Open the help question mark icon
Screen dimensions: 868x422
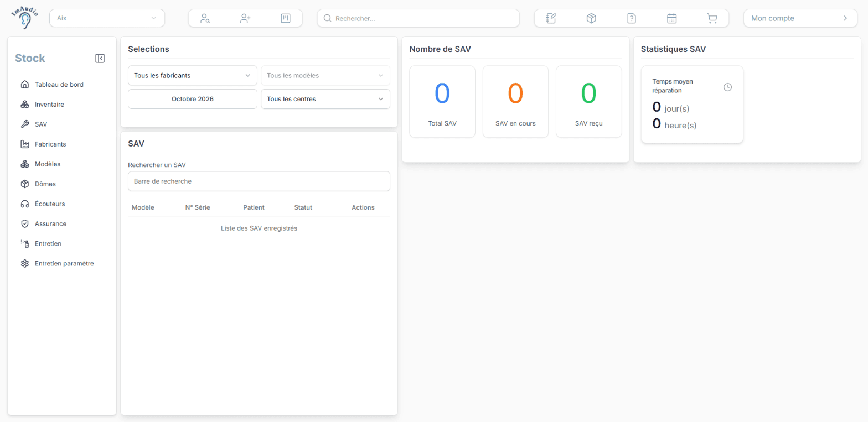[632, 18]
